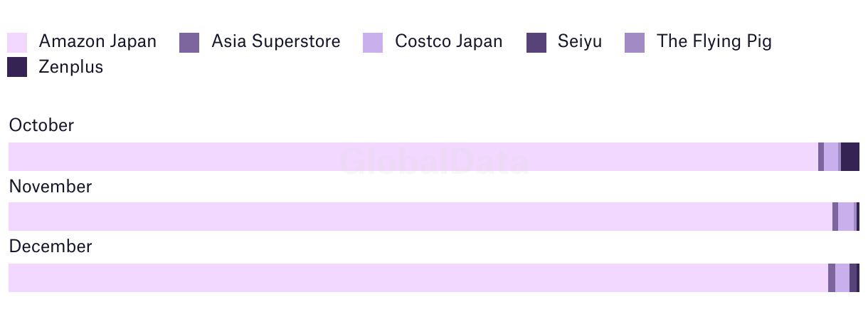Click the Zenplus legend color swatch

point(17,67)
